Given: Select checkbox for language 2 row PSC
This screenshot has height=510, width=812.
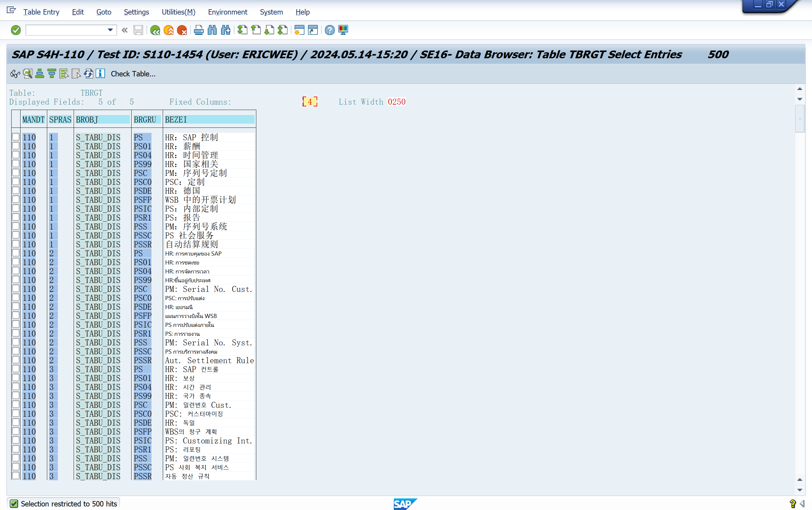Looking at the screenshot, I should pos(15,289).
